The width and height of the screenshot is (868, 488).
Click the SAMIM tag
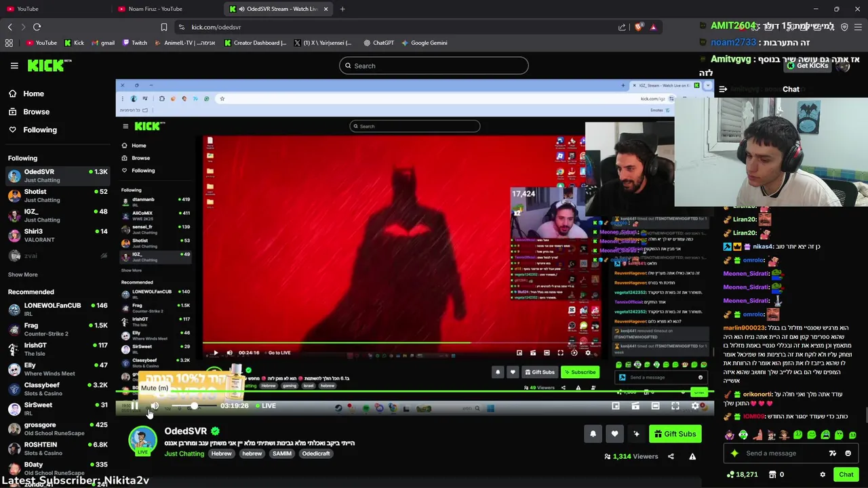[x=282, y=453]
